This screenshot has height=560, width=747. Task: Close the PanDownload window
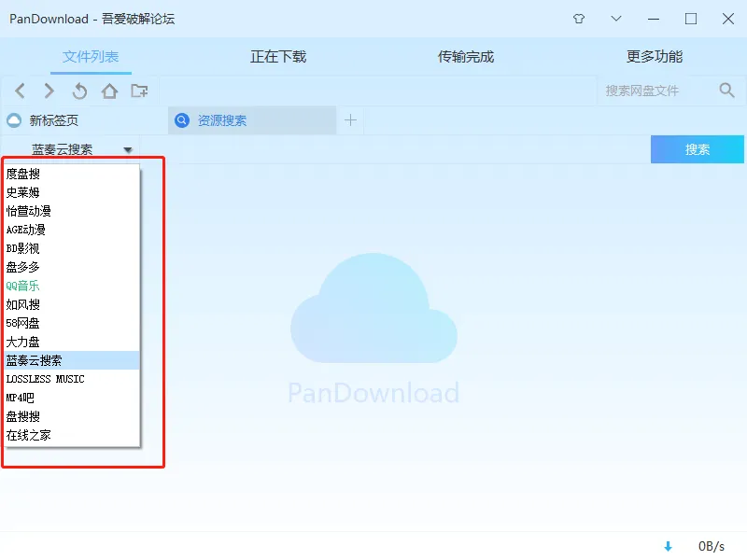(x=728, y=19)
